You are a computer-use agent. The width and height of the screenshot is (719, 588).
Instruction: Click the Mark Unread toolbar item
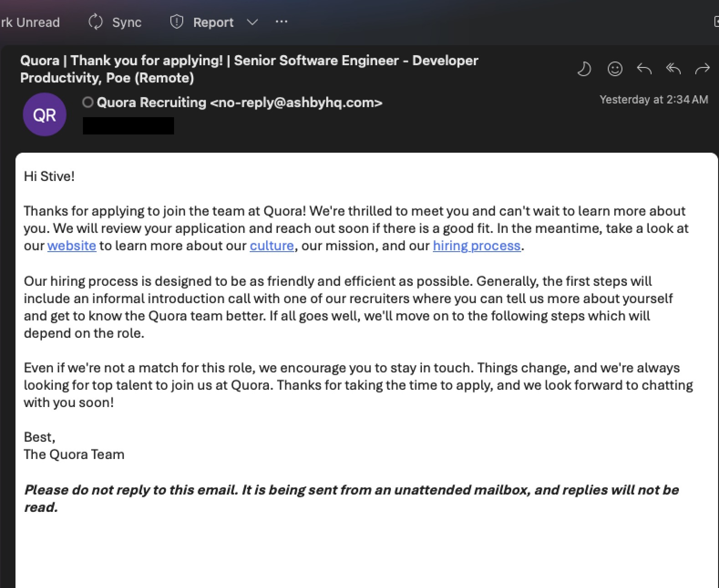click(x=30, y=22)
